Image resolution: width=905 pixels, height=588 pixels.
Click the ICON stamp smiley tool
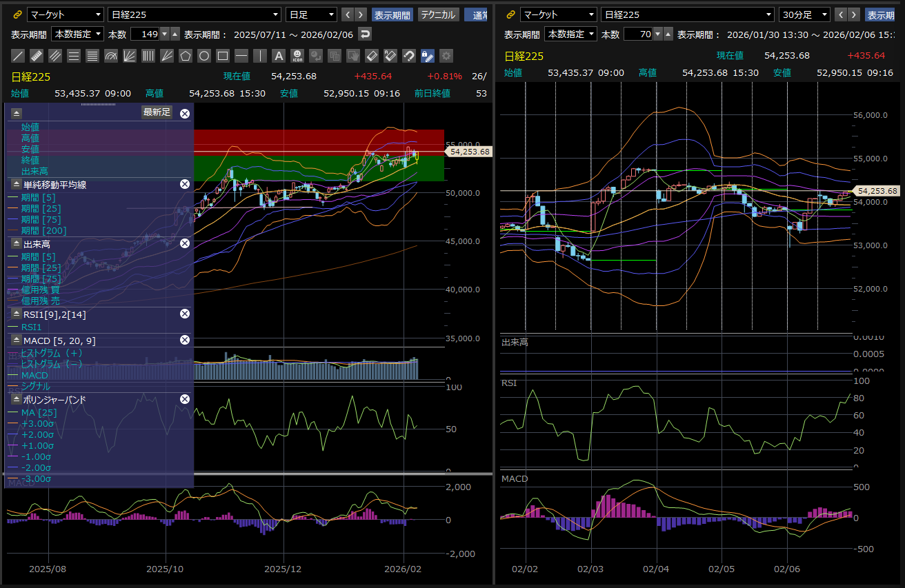297,56
